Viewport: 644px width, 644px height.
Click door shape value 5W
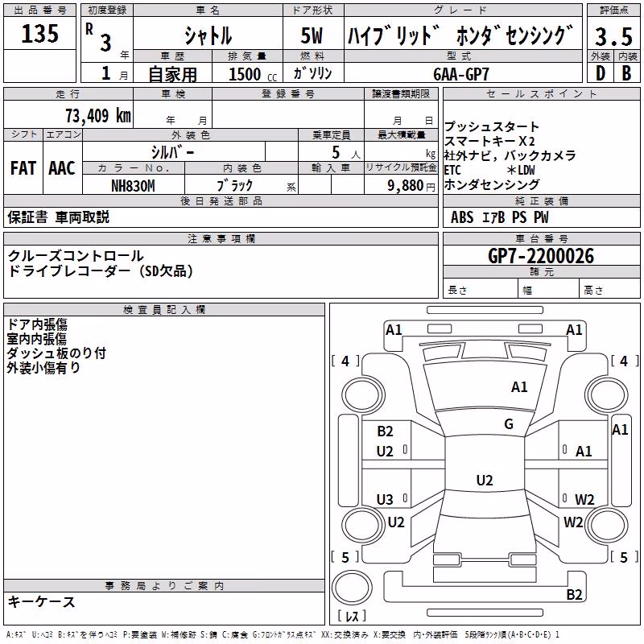[x=312, y=35]
